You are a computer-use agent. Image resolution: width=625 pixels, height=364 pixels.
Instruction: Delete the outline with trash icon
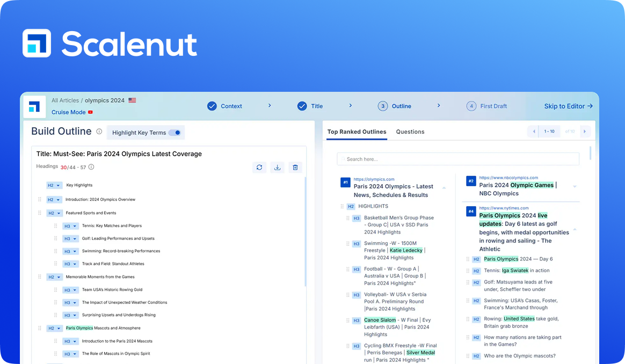295,168
